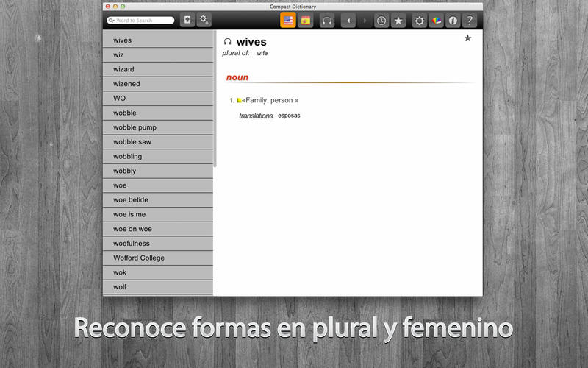Select 'wizard' in the word list
The image size is (588, 368).
click(158, 69)
